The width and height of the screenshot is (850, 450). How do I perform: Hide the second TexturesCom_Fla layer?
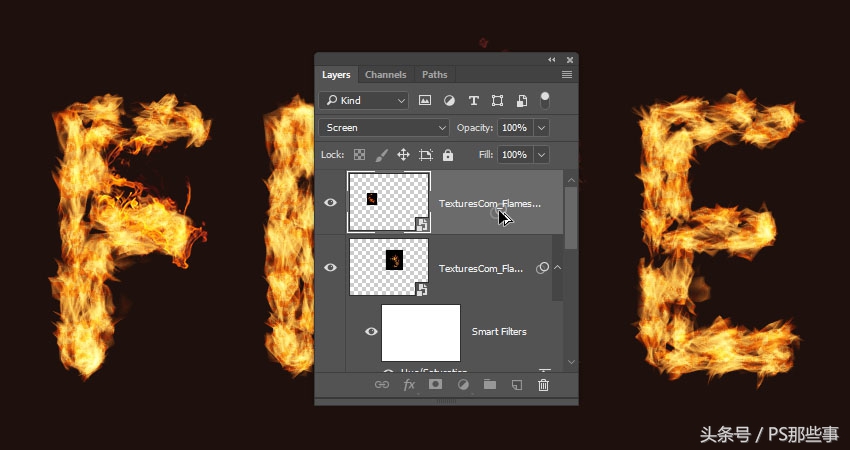tap(330, 267)
